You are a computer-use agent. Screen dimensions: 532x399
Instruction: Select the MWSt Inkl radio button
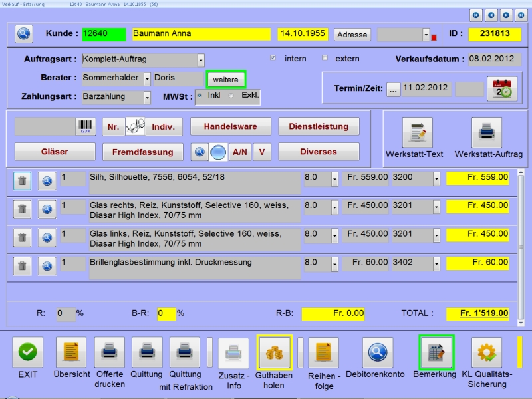point(199,96)
